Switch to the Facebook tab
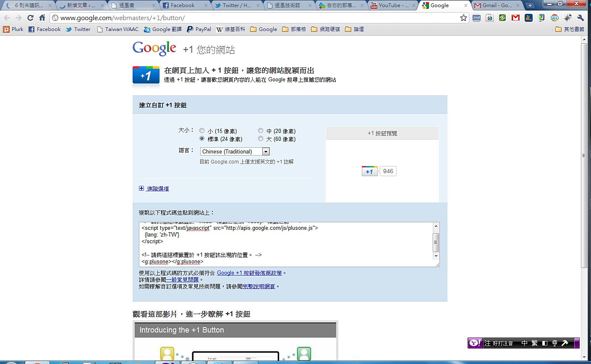The image size is (591, 364). click(x=184, y=5)
